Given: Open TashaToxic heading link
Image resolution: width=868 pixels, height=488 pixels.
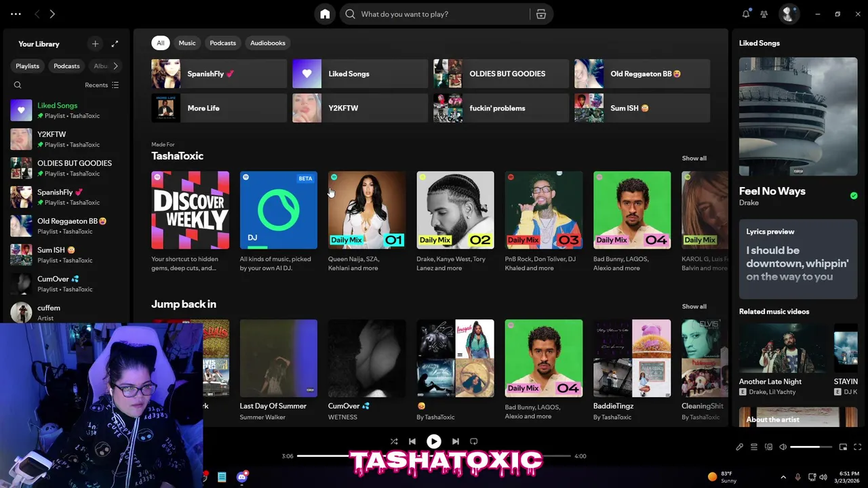Looking at the screenshot, I should 177,156.
